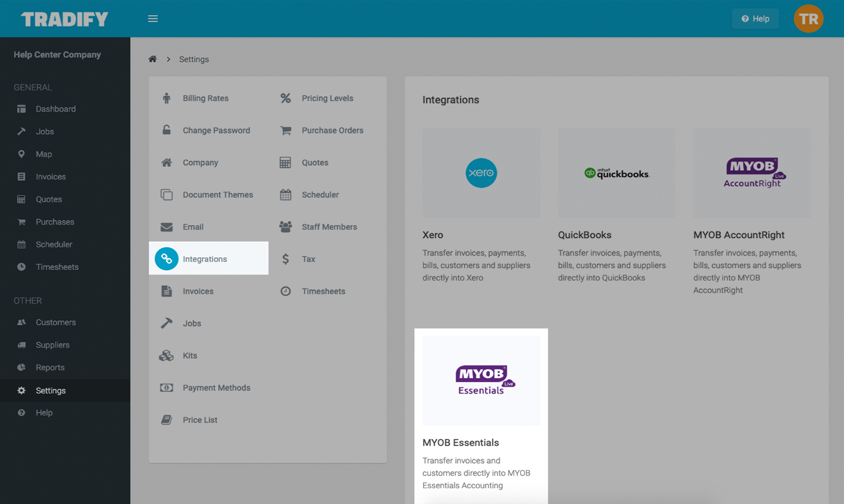Click the Help Center Company name
844x504 pixels.
(x=57, y=55)
